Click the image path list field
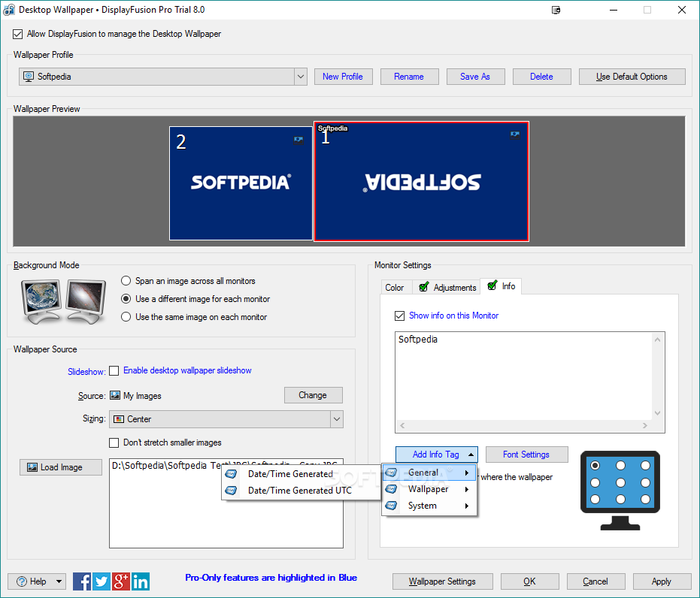700x598 pixels. coord(226,503)
